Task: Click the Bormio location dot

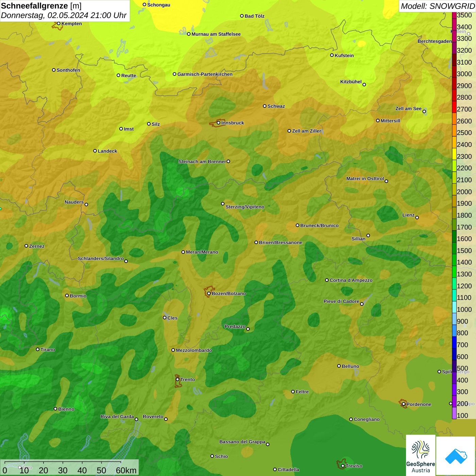Action: [67, 295]
